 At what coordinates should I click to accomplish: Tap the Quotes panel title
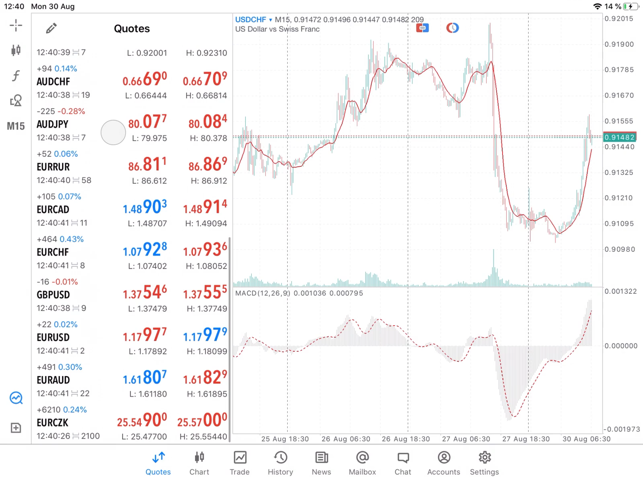(x=132, y=29)
